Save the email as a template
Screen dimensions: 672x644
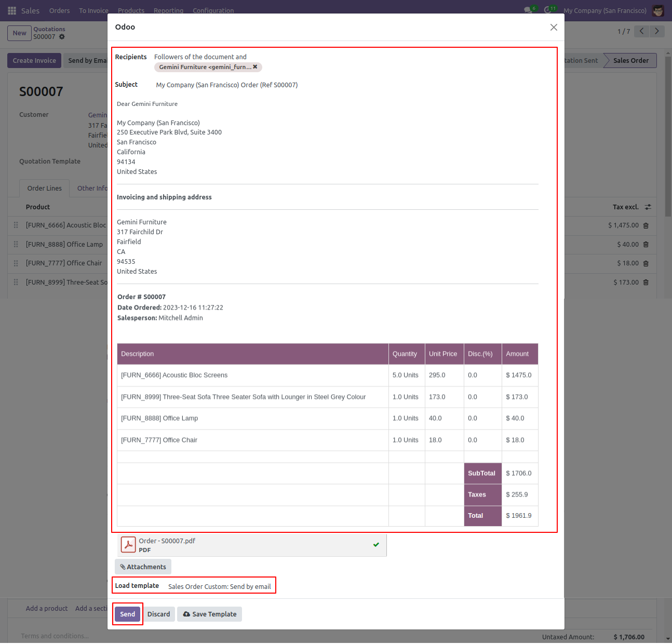click(x=209, y=614)
